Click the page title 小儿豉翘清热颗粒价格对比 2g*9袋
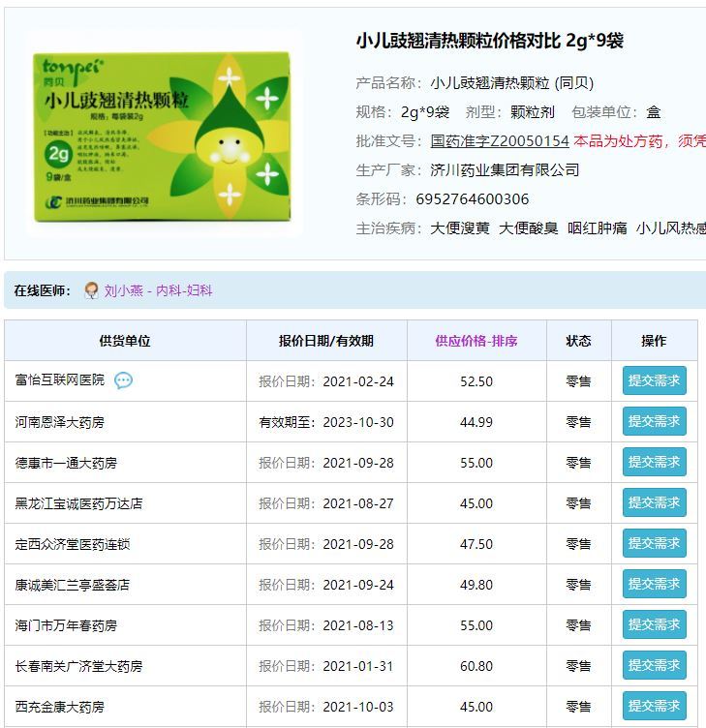Viewport: 706px width, 728px height. [x=490, y=41]
